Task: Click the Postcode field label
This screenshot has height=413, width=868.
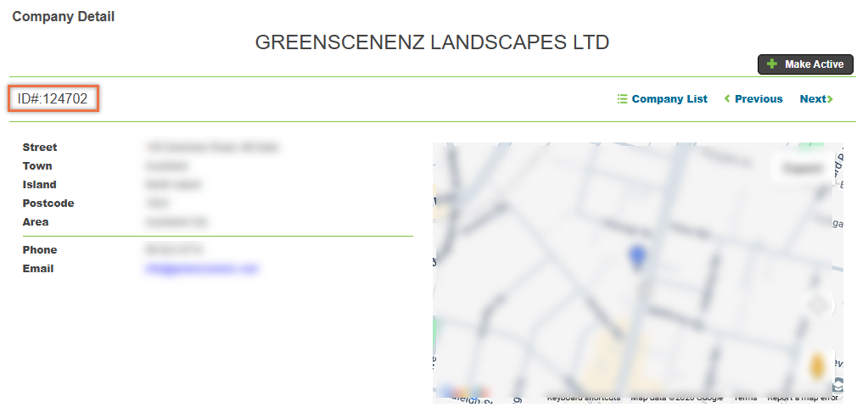Action: tap(48, 204)
